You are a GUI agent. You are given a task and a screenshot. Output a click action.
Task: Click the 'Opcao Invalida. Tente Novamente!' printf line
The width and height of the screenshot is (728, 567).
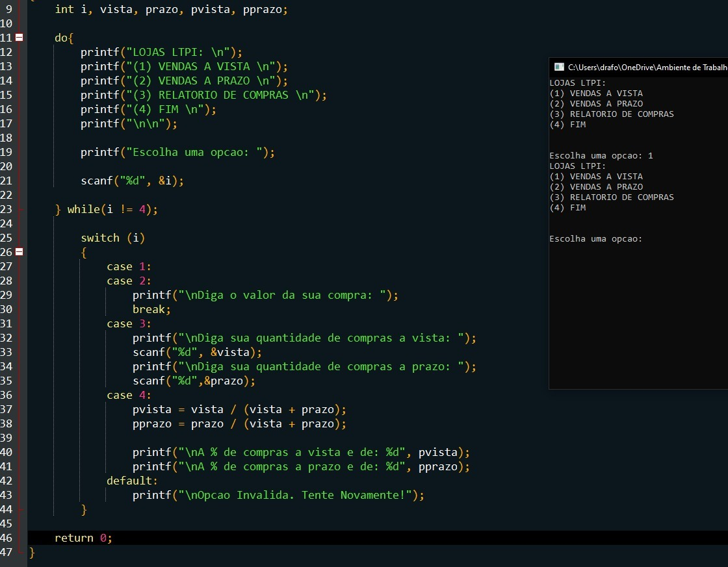(x=278, y=495)
